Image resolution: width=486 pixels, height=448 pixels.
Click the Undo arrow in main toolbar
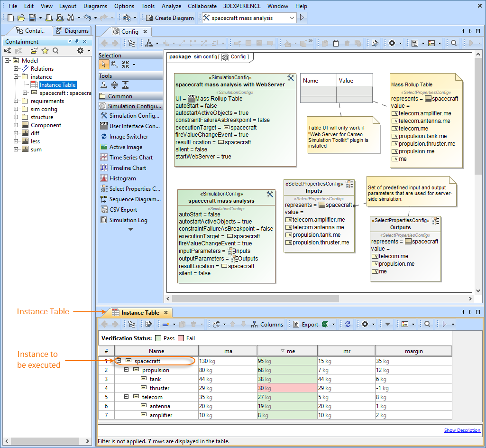[87, 18]
